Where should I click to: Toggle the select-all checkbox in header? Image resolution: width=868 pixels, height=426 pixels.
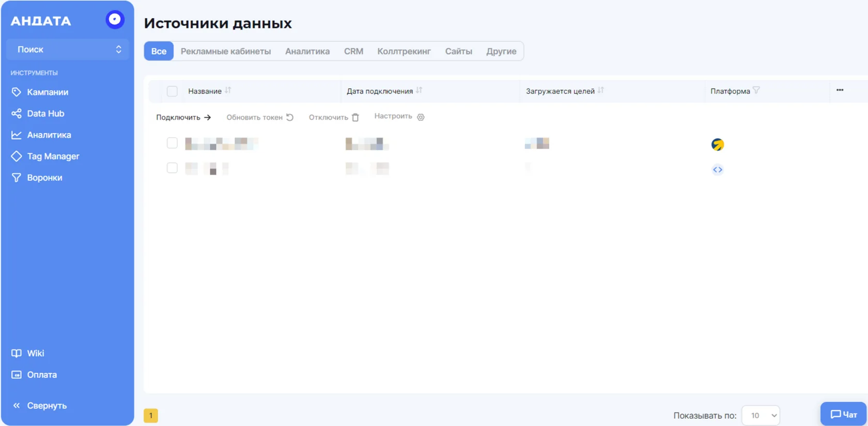[172, 91]
